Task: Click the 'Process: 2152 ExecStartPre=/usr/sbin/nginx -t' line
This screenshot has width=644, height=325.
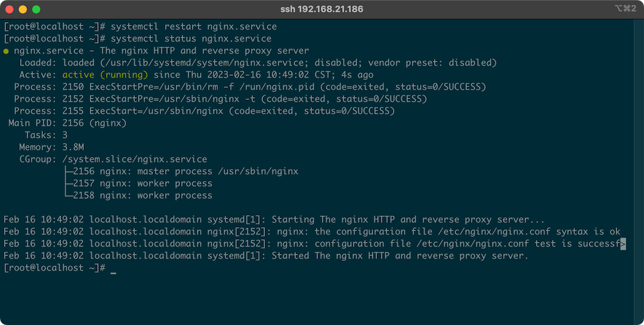Action: point(221,99)
